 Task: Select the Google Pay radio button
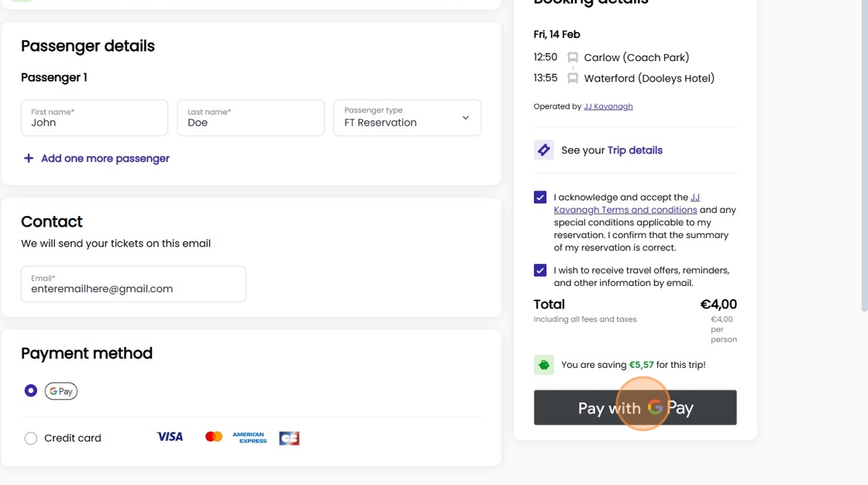(x=31, y=391)
